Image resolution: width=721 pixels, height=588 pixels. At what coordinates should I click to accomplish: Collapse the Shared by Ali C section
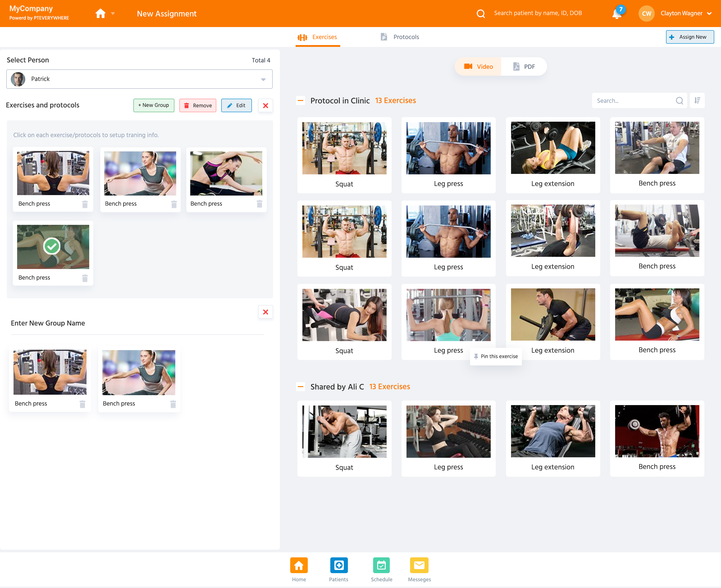(300, 386)
